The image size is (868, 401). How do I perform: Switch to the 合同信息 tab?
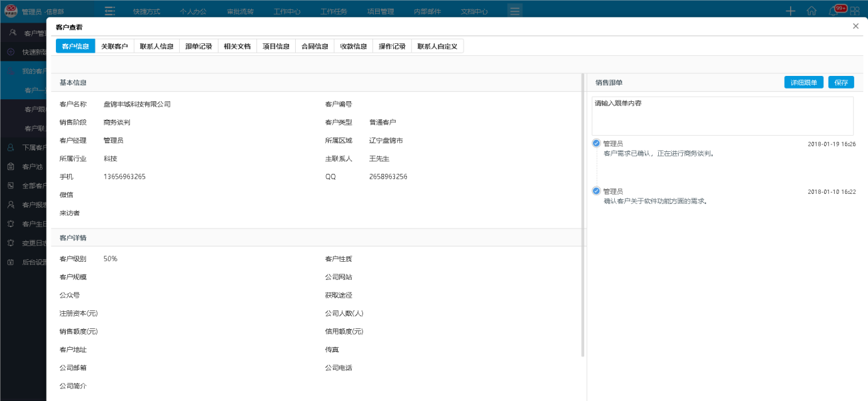pyautogui.click(x=314, y=47)
